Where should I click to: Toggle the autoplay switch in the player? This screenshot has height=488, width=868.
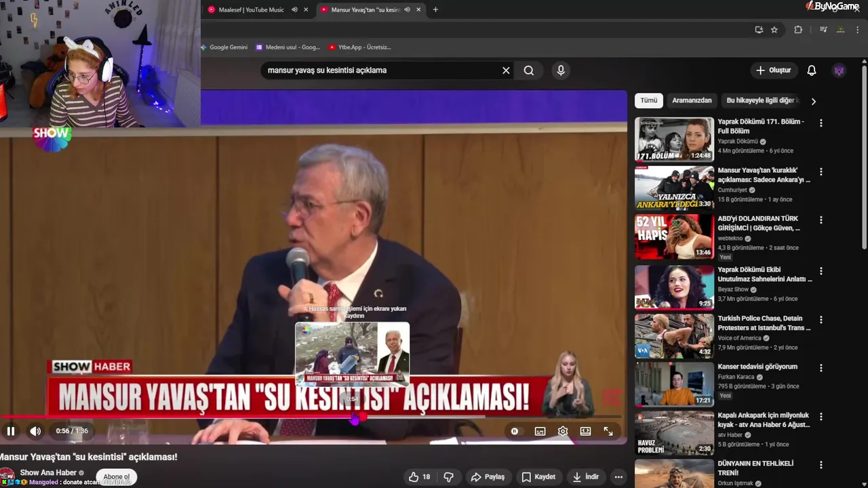[x=515, y=431]
